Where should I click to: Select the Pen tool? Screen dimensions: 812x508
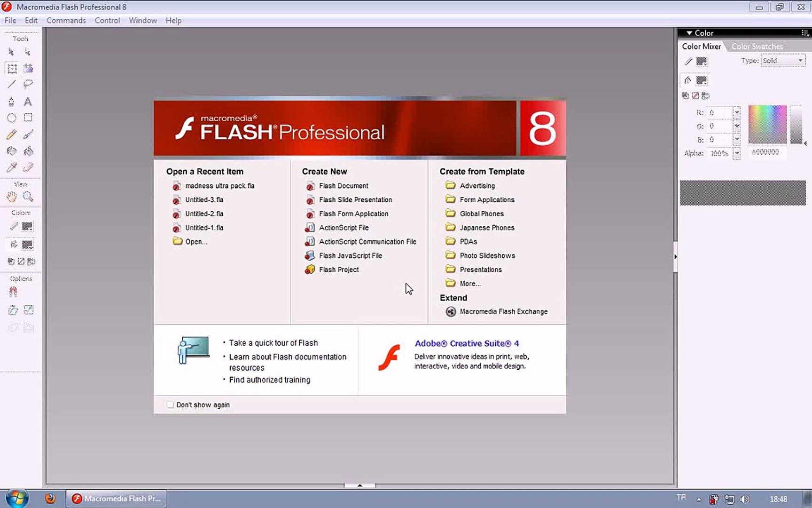click(11, 101)
